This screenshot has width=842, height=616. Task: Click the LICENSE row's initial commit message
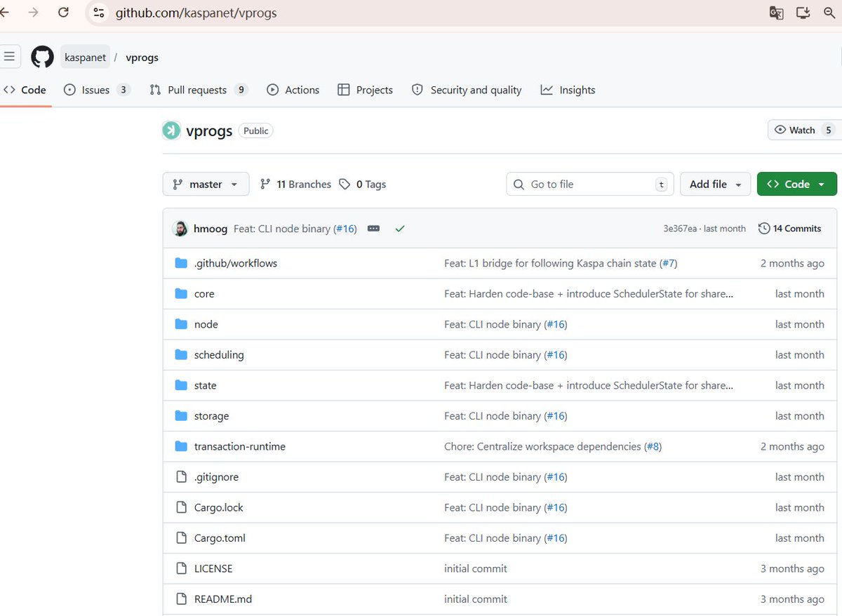476,568
